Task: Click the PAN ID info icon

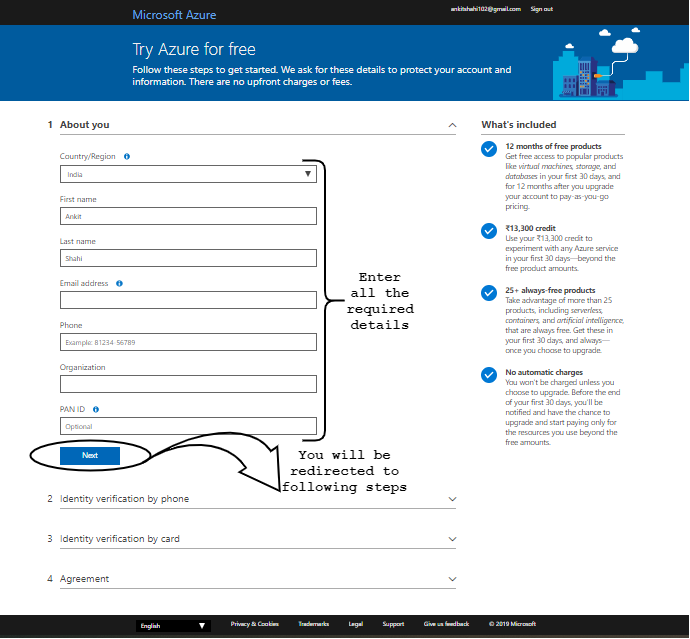Action: pos(96,409)
